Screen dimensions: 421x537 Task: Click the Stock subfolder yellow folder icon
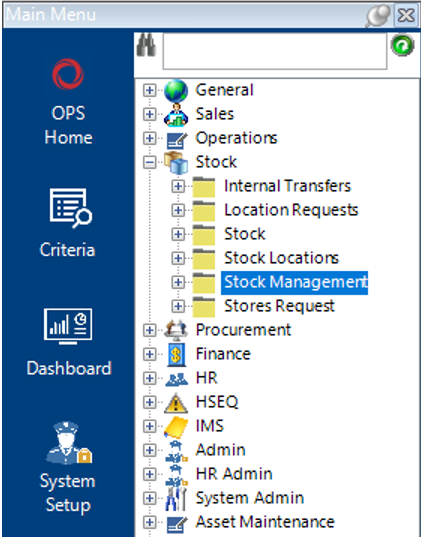click(x=204, y=235)
